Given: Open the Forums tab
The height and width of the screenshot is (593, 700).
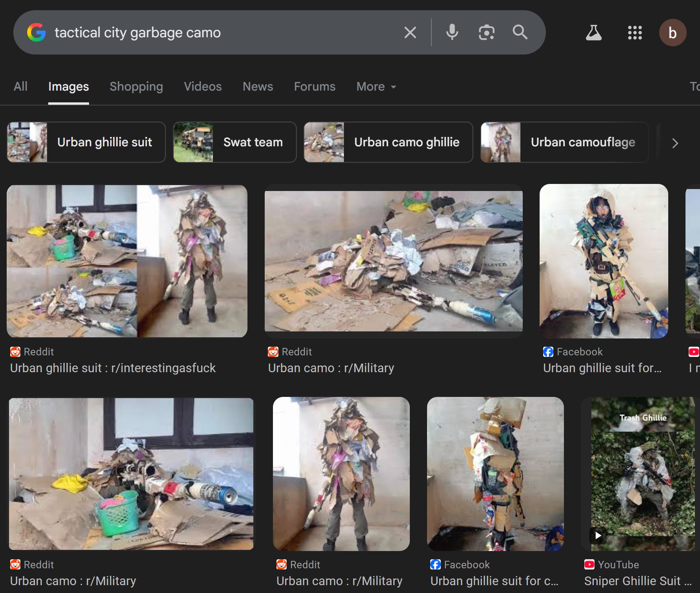Looking at the screenshot, I should pos(315,86).
